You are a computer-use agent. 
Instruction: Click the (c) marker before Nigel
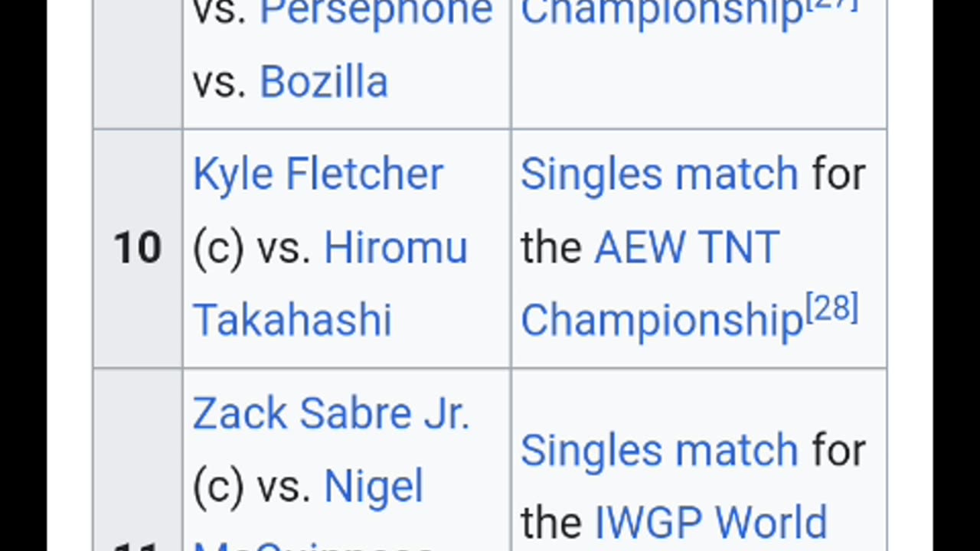(218, 487)
